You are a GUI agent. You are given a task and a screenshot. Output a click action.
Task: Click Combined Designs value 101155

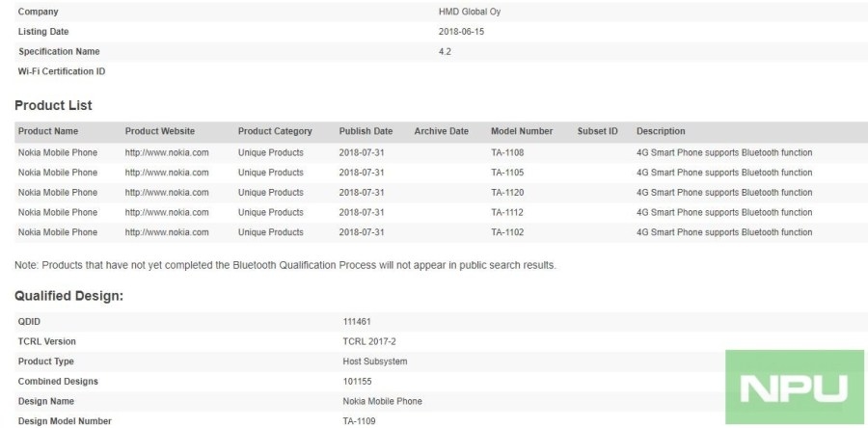click(x=357, y=381)
